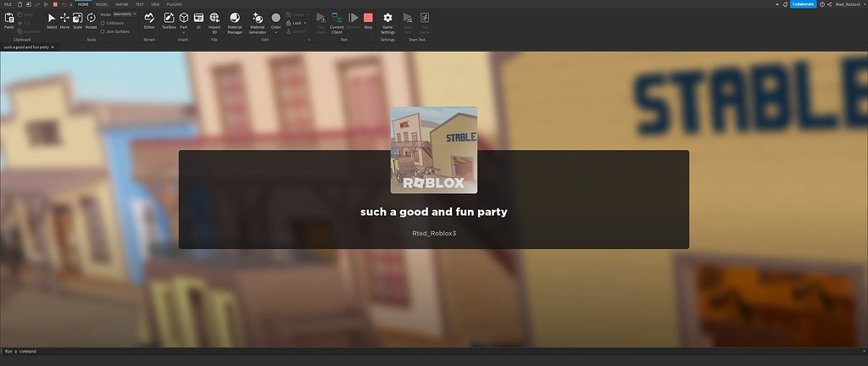Select the Move tool
Image resolution: width=868 pixels, height=366 pixels.
click(64, 20)
